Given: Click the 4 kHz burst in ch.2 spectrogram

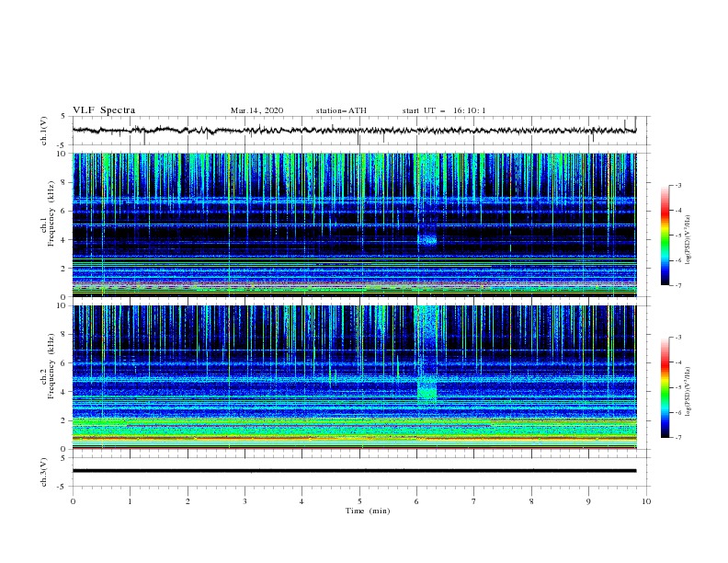Looking at the screenshot, I should [x=427, y=390].
